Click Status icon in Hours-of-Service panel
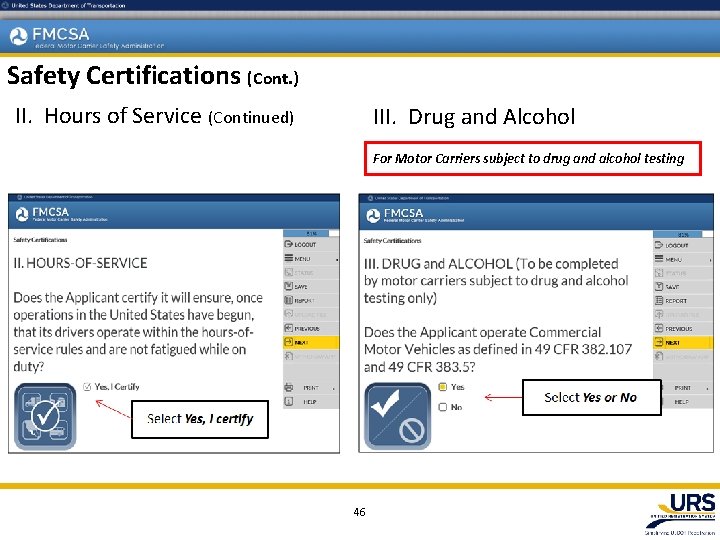Image resolution: width=720 pixels, height=540 pixels. (288, 272)
